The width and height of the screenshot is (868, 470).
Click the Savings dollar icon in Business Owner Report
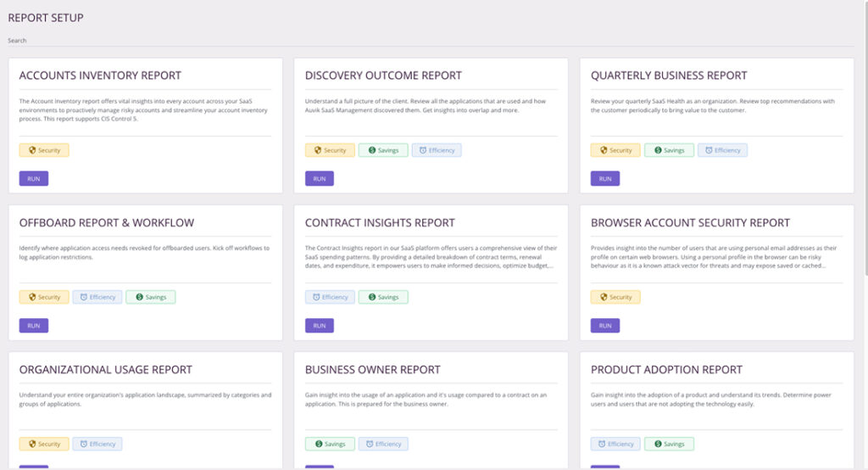317,444
